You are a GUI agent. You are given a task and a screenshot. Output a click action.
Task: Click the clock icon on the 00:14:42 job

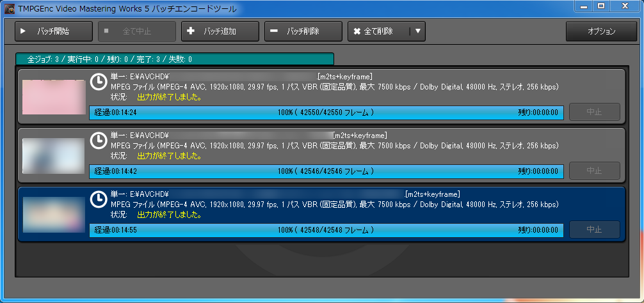[x=98, y=141]
